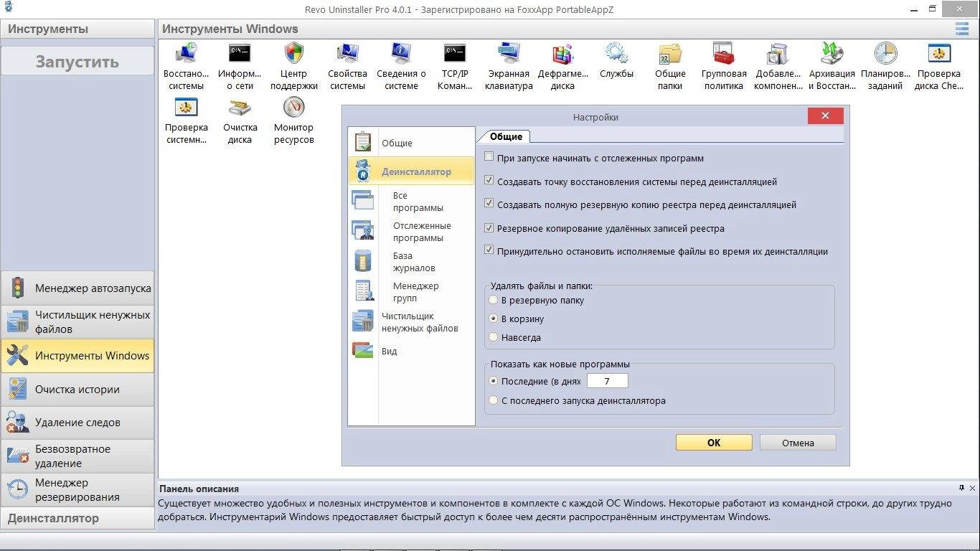Select 'Навсегда' radio option
Screen dimensions: 980x551
[493, 336]
